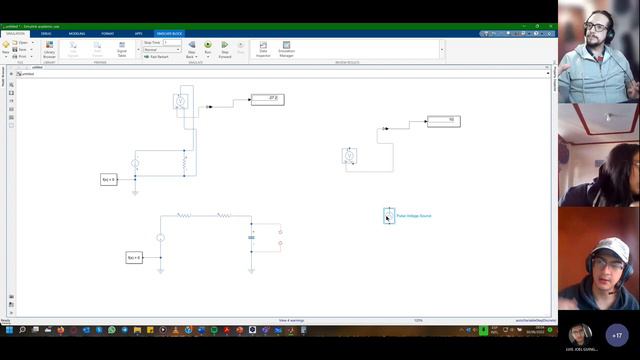Open Windows Search on the taskbar

22,330
